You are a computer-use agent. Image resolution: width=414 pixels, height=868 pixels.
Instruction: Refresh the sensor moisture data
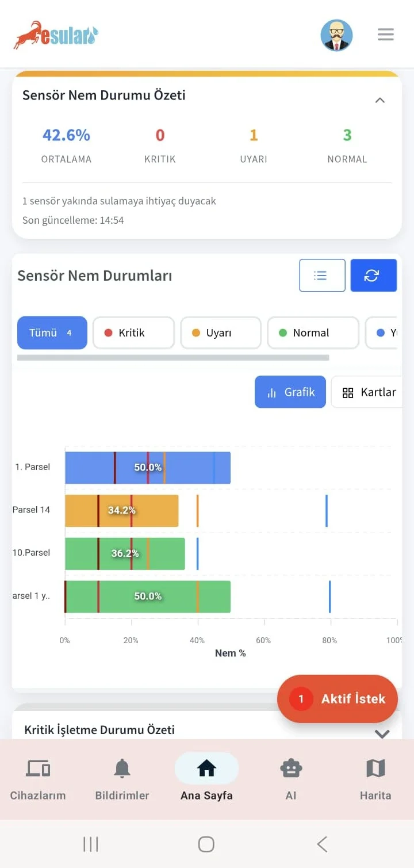(373, 275)
